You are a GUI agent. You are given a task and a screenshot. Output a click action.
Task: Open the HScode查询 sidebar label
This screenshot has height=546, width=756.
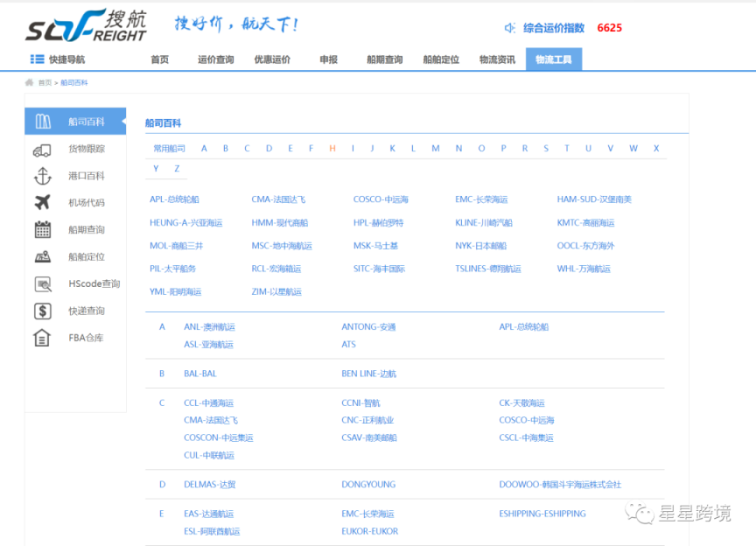click(x=94, y=283)
